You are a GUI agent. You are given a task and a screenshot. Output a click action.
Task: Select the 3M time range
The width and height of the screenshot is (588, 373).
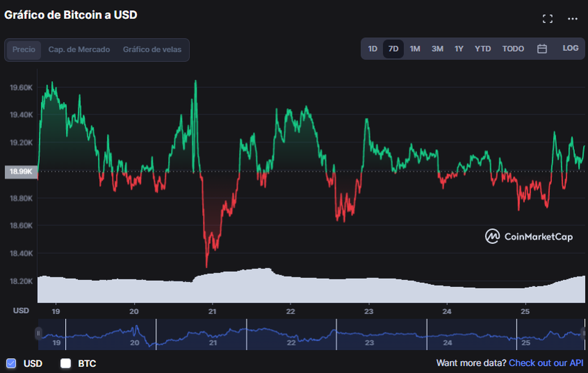437,48
